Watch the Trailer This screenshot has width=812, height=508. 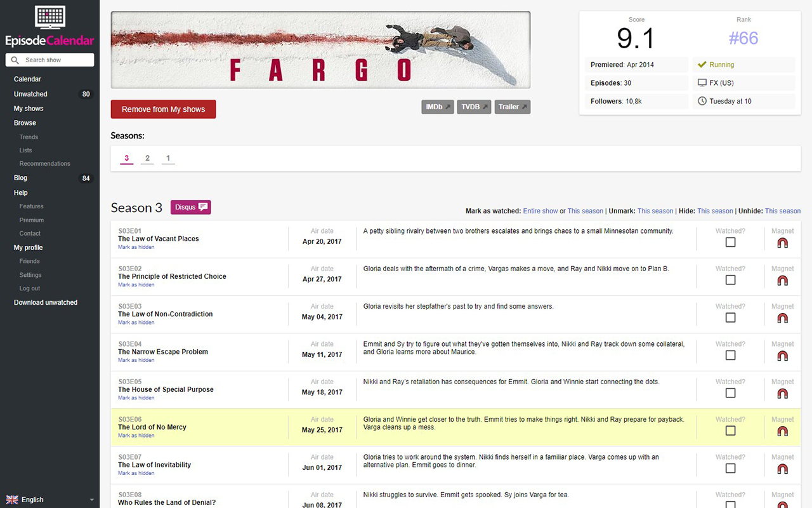click(x=513, y=107)
